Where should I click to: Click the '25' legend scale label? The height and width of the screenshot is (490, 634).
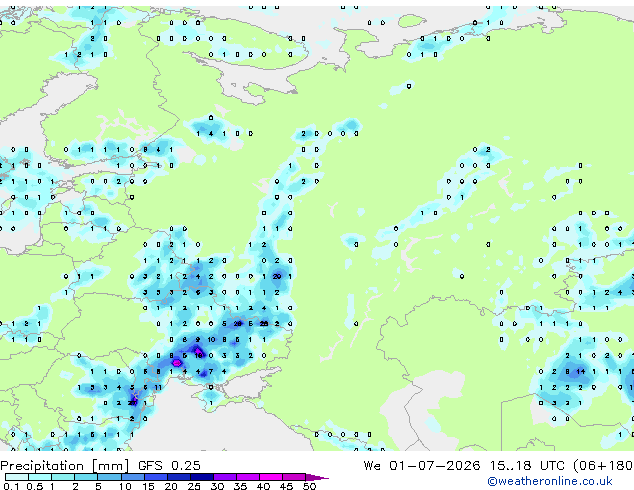pos(194,486)
